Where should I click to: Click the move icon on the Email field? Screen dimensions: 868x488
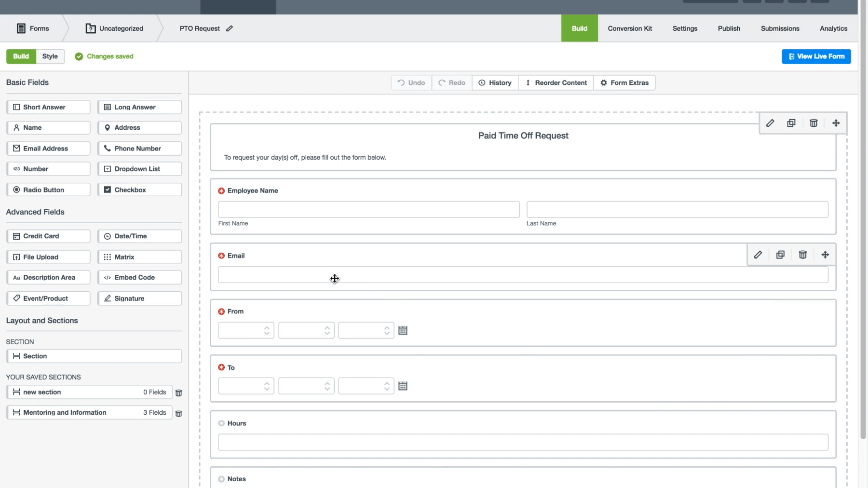(x=825, y=255)
